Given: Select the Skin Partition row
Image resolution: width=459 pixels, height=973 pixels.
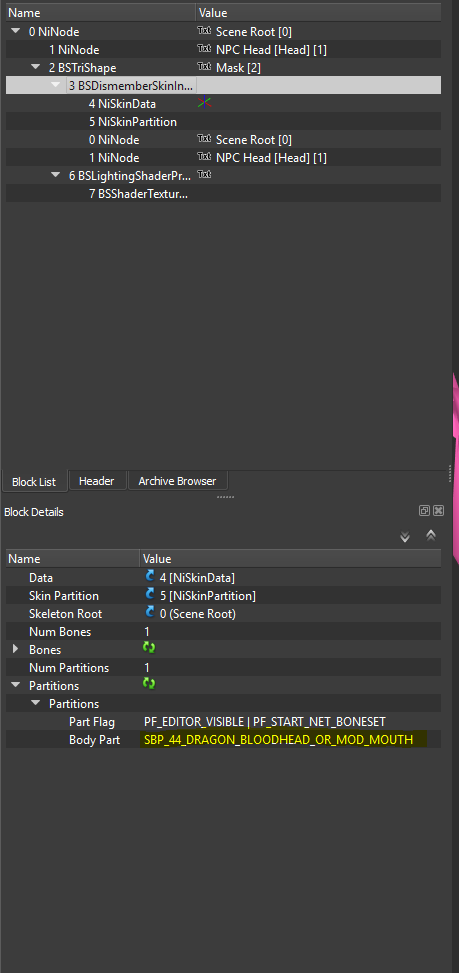Looking at the screenshot, I should 223,595.
